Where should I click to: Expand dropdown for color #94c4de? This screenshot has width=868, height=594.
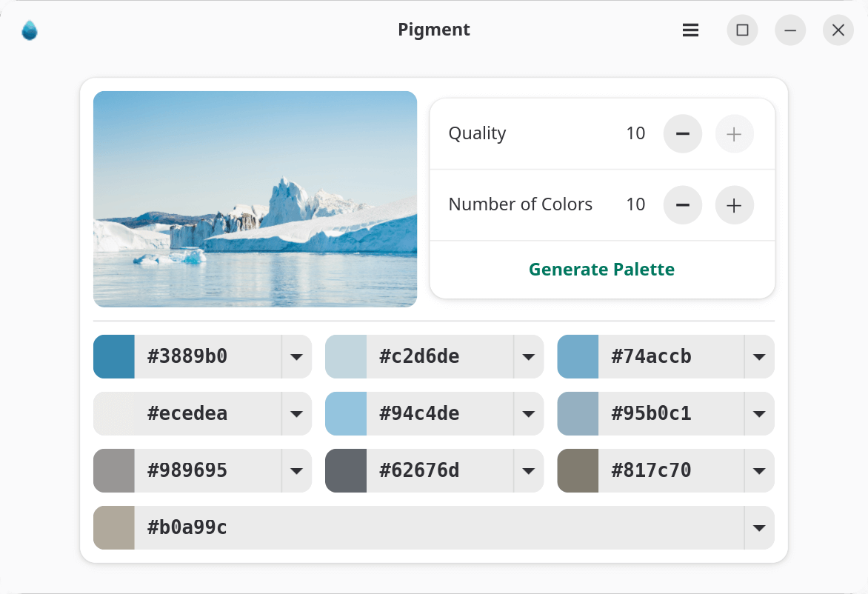pyautogui.click(x=529, y=413)
